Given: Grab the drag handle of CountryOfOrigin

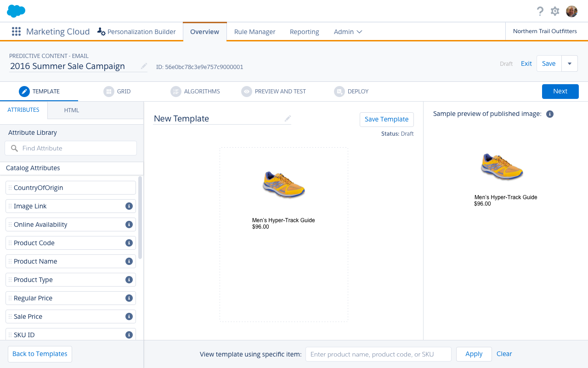Looking at the screenshot, I should tap(10, 188).
